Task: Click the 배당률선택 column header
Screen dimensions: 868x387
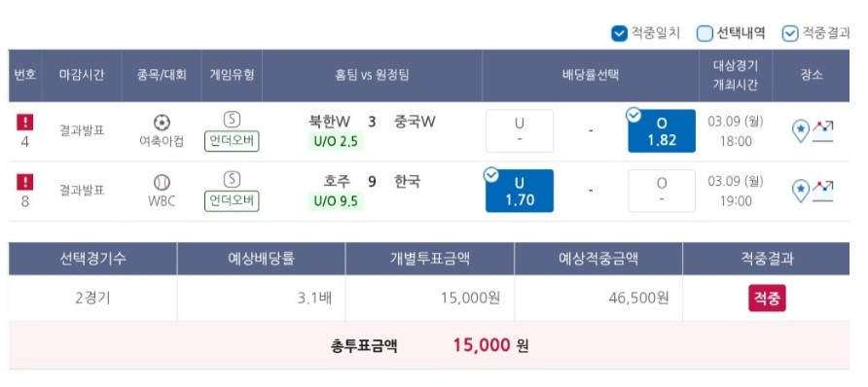Action: click(x=591, y=76)
